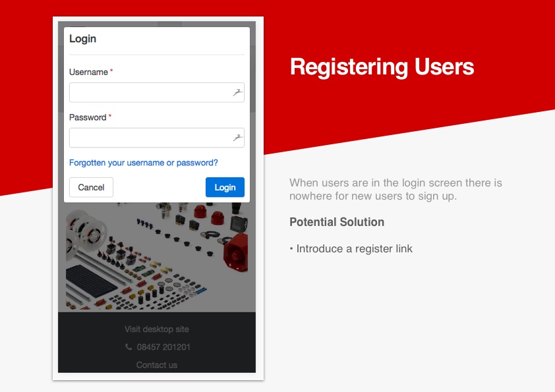The height and width of the screenshot is (392, 555).
Task: Open the forgotten username or password link
Action: (143, 163)
